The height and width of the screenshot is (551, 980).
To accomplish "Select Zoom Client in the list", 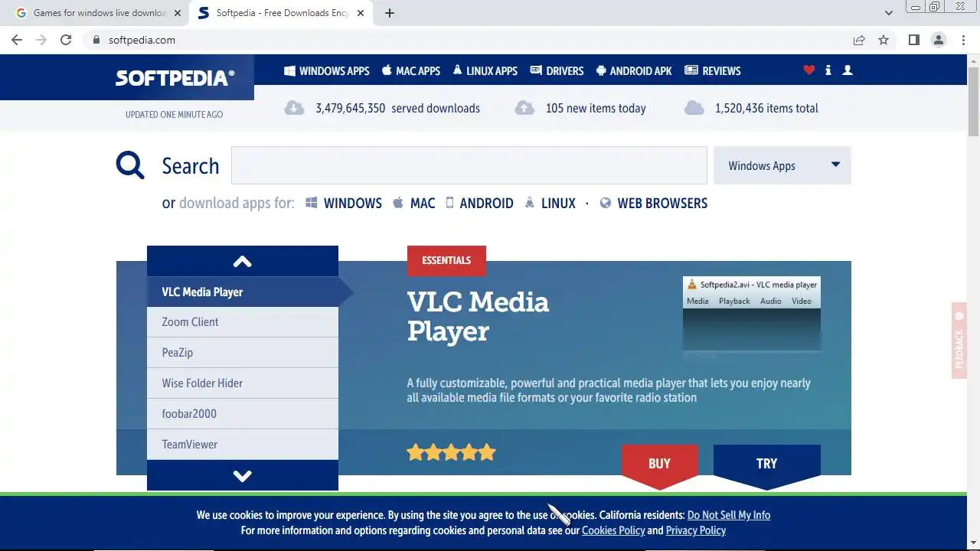I will [x=243, y=322].
